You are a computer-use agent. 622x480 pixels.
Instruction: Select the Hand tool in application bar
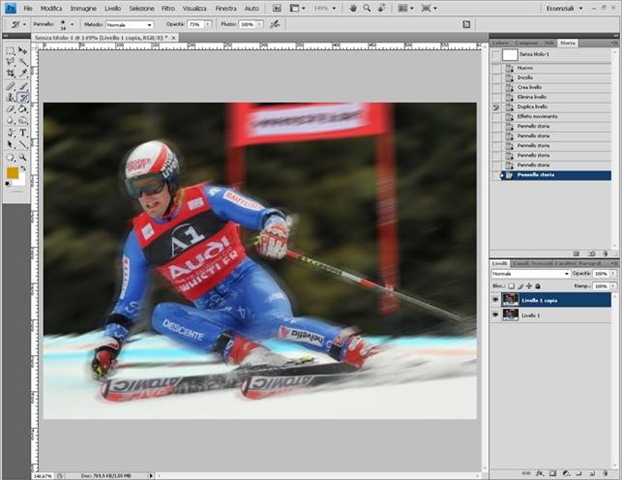click(x=352, y=8)
